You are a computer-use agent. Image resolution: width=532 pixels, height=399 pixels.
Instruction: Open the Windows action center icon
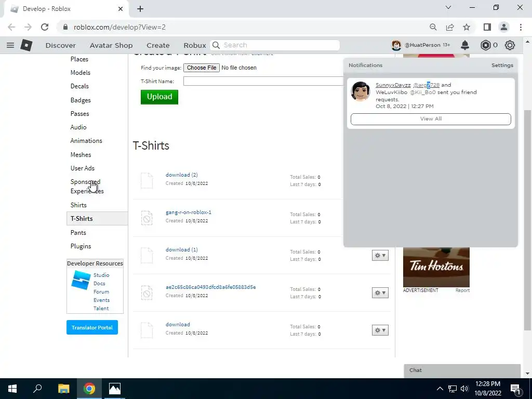pyautogui.click(x=515, y=389)
